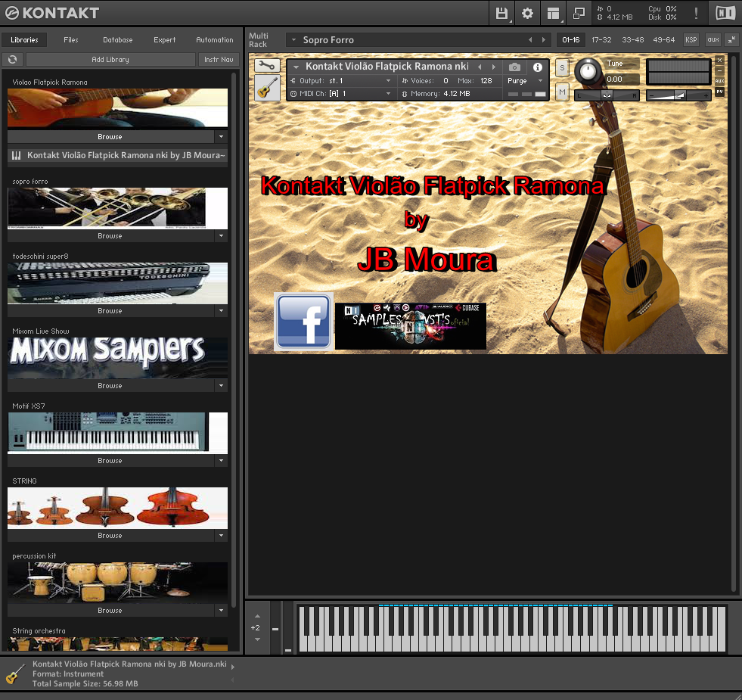Browse the Motif XS7 library
The image size is (742, 700).
[111, 460]
